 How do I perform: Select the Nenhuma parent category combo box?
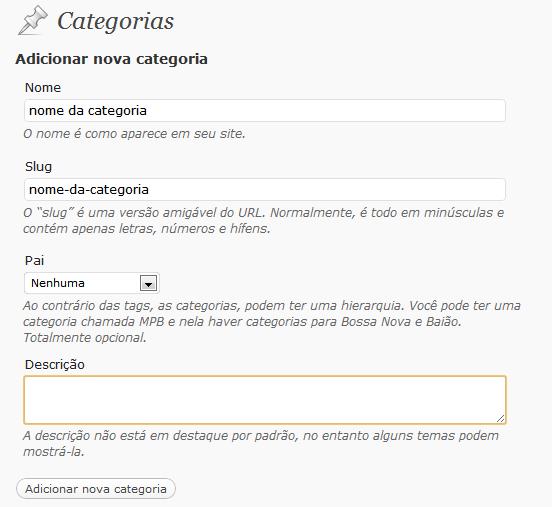(x=92, y=283)
